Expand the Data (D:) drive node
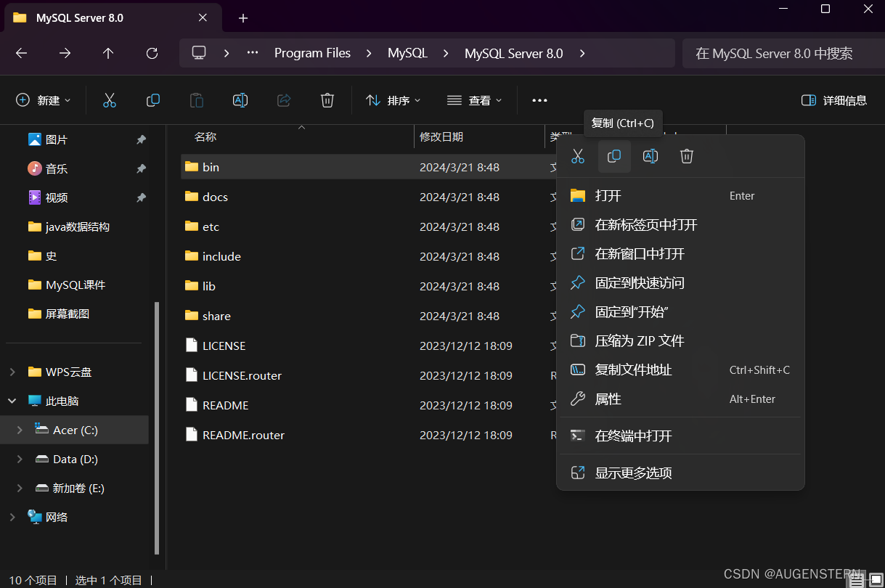Screen dimensions: 885x588 (20, 459)
